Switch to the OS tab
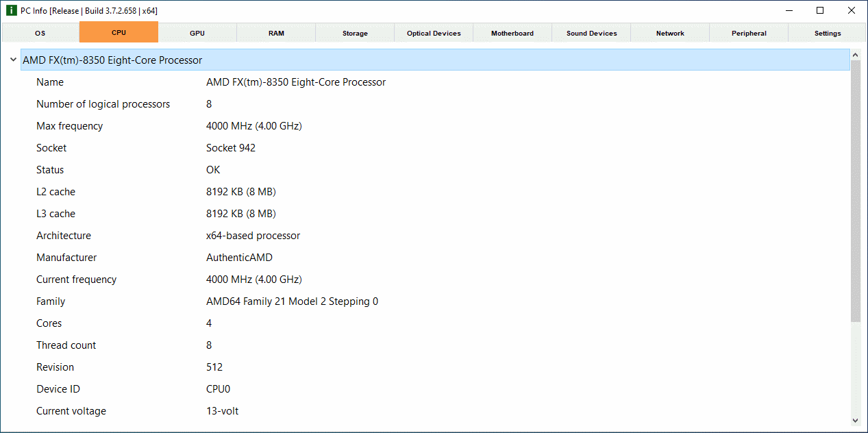This screenshot has height=433, width=868. pos(40,33)
